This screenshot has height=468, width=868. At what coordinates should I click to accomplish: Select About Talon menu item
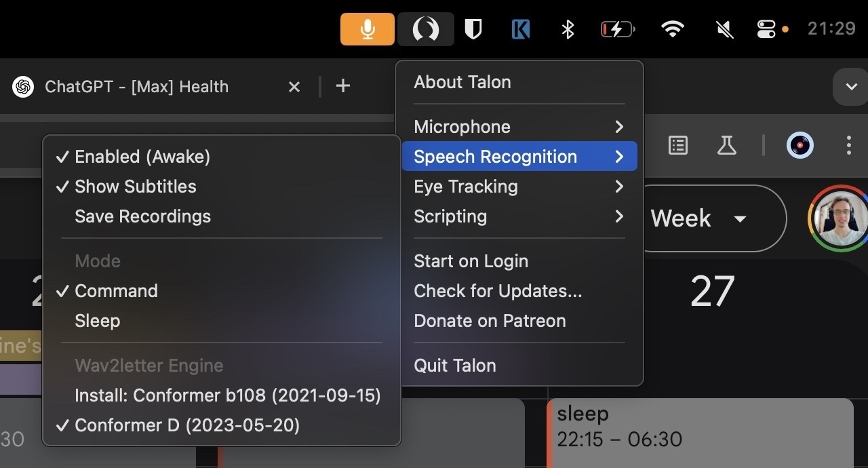pyautogui.click(x=520, y=82)
